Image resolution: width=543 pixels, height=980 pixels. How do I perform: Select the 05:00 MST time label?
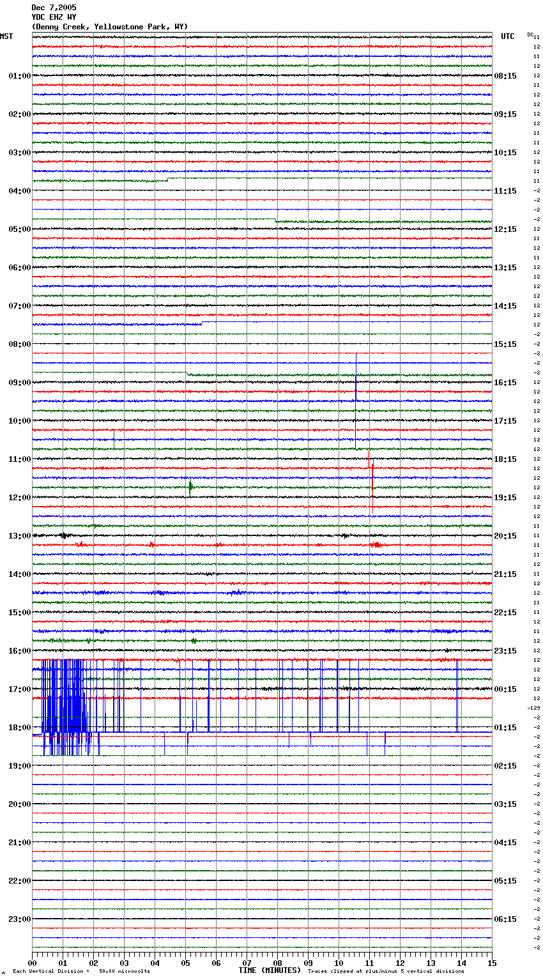pyautogui.click(x=20, y=229)
